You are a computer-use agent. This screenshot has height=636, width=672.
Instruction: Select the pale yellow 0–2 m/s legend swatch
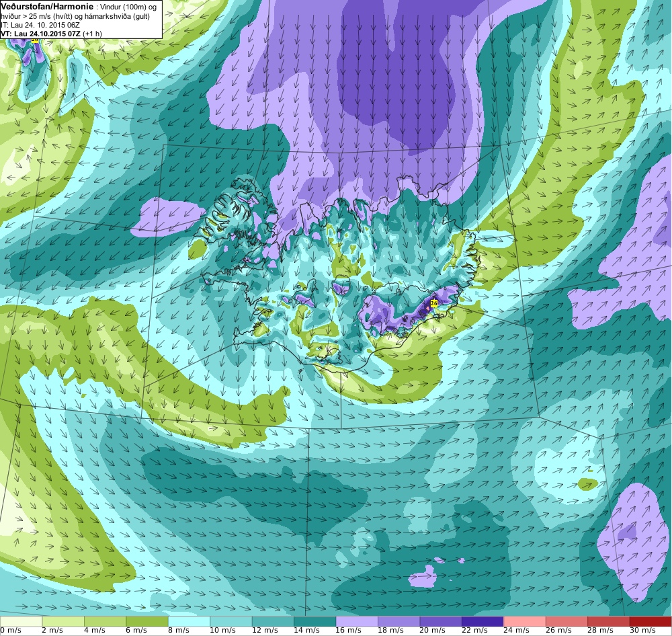coord(21,621)
